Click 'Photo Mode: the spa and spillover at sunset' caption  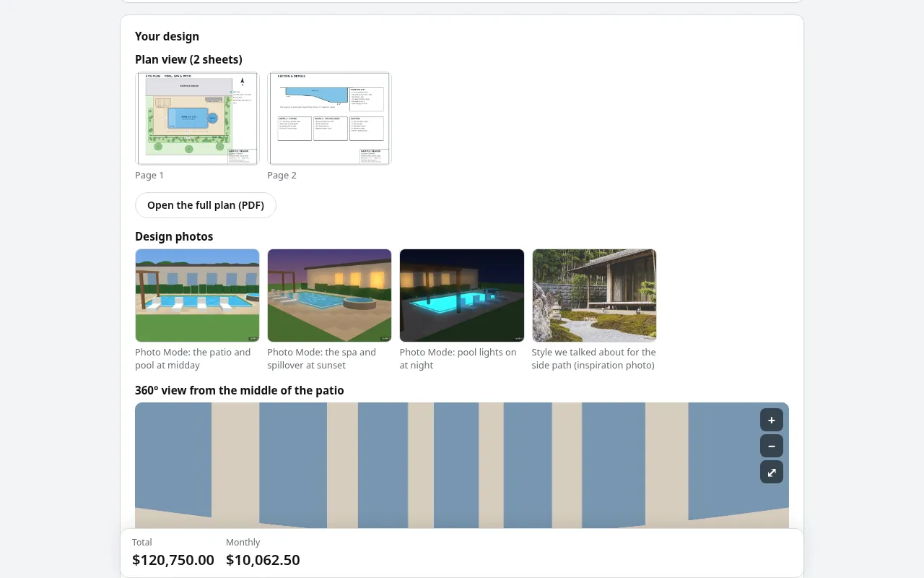click(322, 358)
